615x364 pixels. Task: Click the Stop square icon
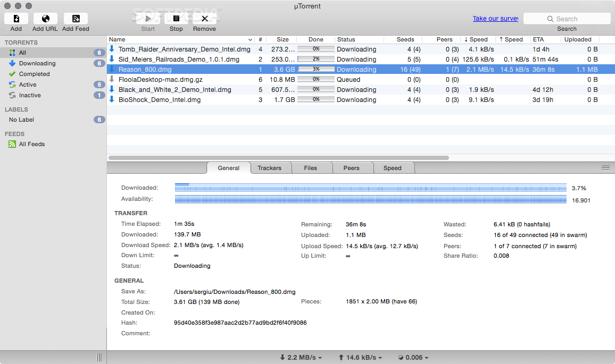176,19
